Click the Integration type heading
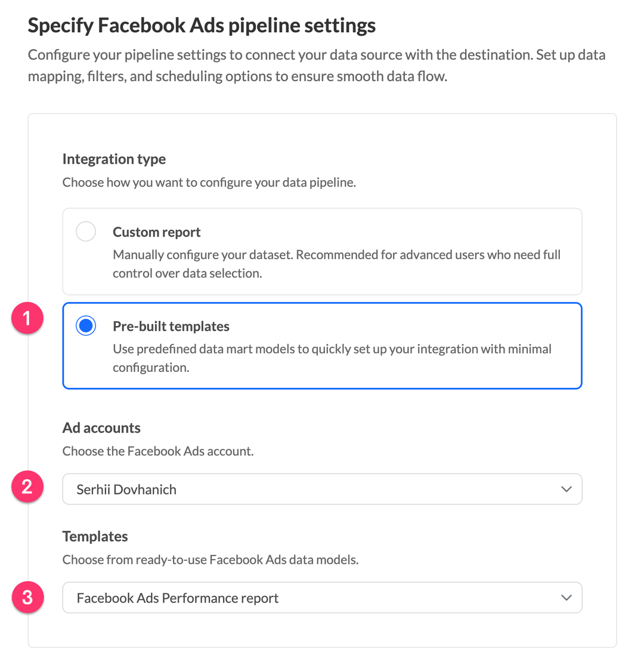Viewport: 644px width, 652px height. pos(113,159)
